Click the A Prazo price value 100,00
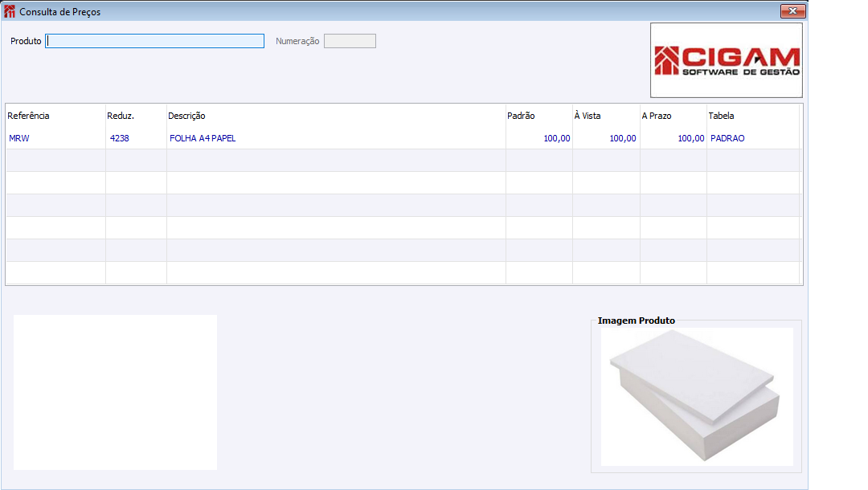Image resolution: width=868 pixels, height=490 pixels. click(x=691, y=138)
